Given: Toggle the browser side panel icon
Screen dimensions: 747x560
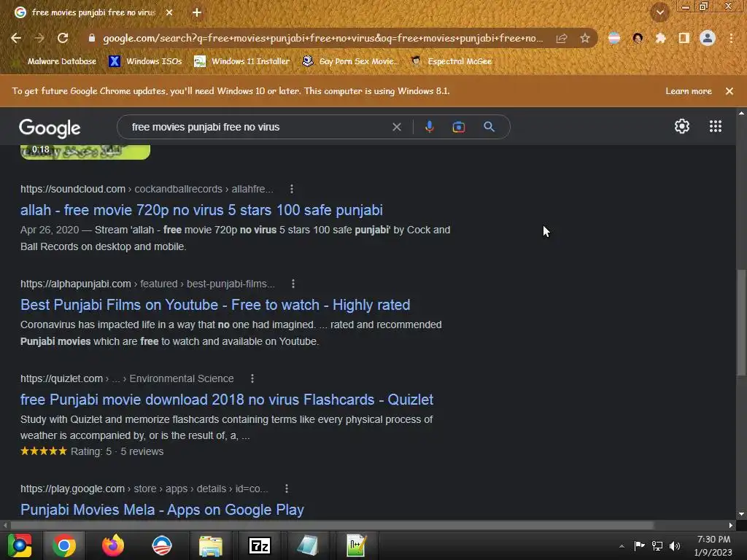Looking at the screenshot, I should point(684,38).
